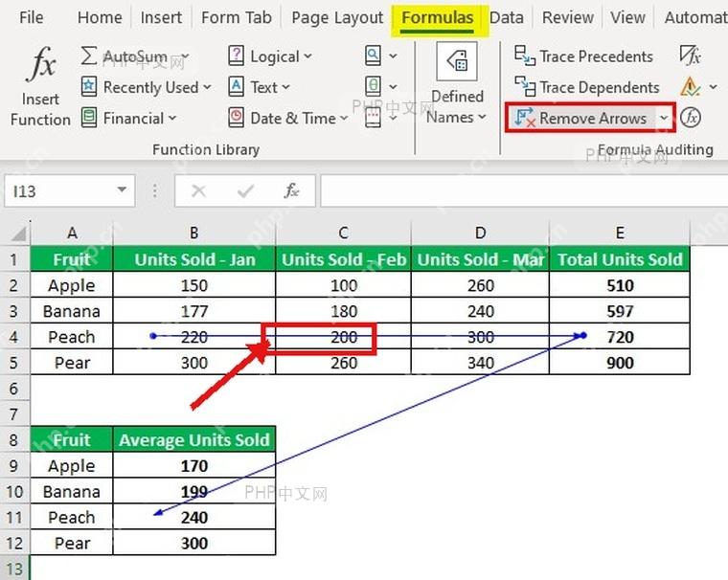Click the Remove Arrows icon
728x580 pixels.
(525, 118)
